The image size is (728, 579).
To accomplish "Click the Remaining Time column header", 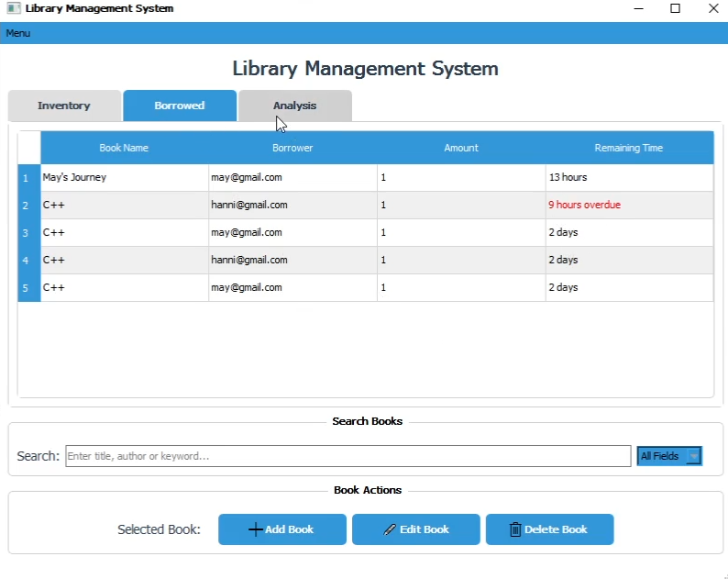I will [x=629, y=148].
